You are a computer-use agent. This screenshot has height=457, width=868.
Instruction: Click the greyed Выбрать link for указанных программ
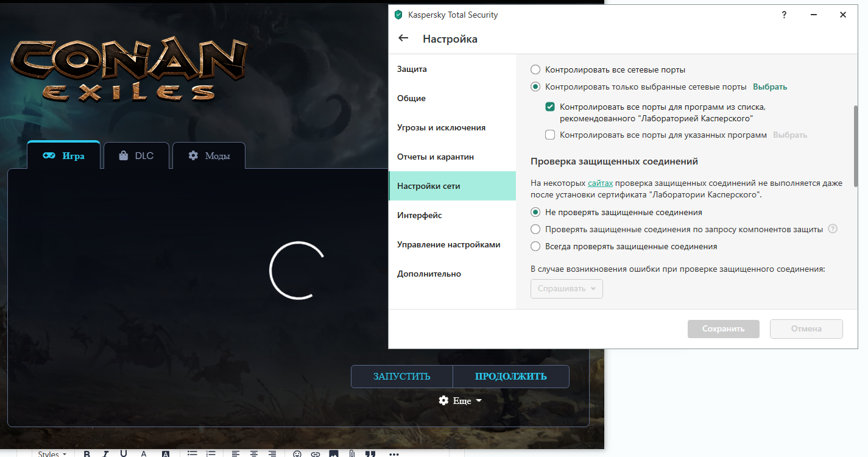pos(790,135)
